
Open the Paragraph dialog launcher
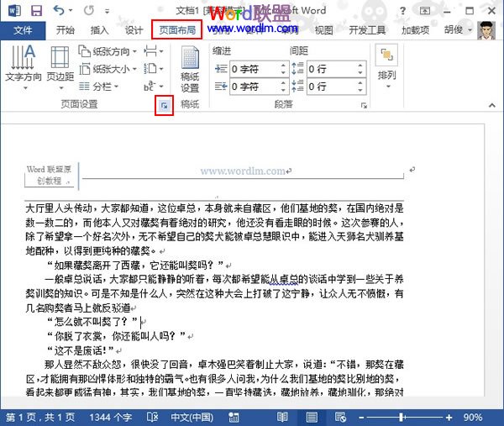[363, 106]
